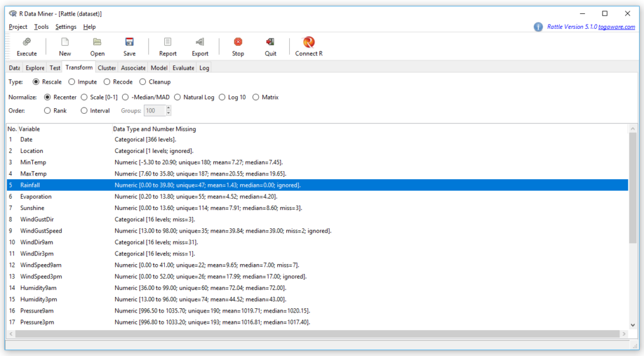
Task: Select the Impute type radio button
Action: coord(72,82)
